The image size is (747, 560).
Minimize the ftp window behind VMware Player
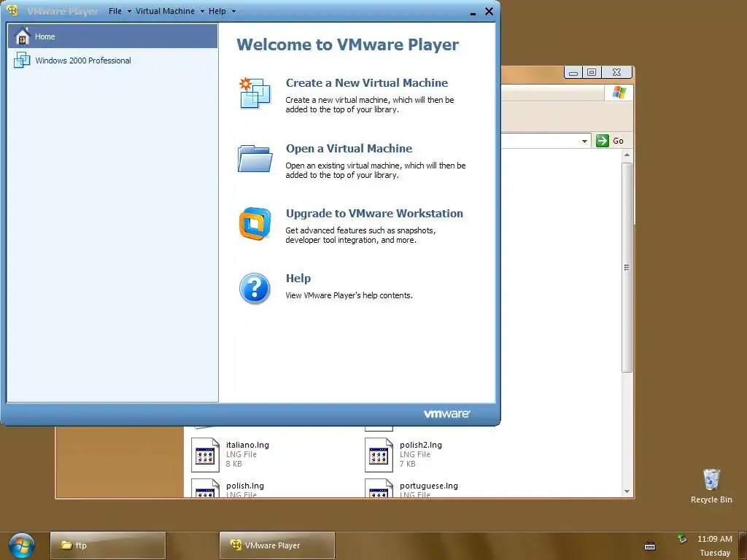click(573, 72)
